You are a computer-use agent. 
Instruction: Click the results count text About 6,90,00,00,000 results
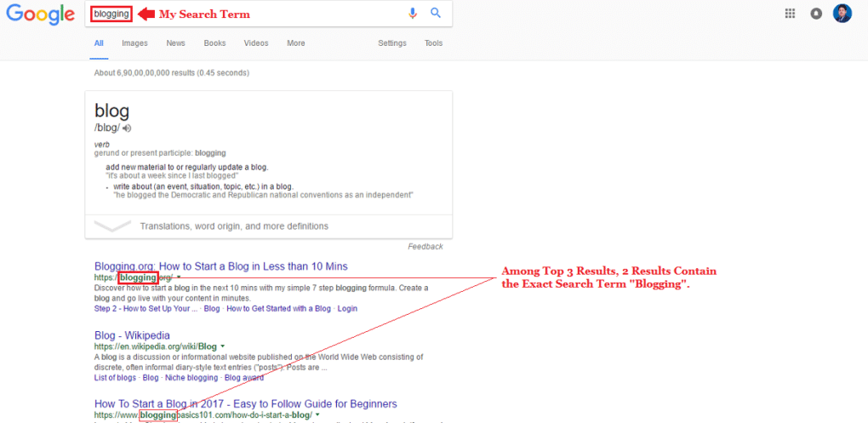(x=172, y=72)
